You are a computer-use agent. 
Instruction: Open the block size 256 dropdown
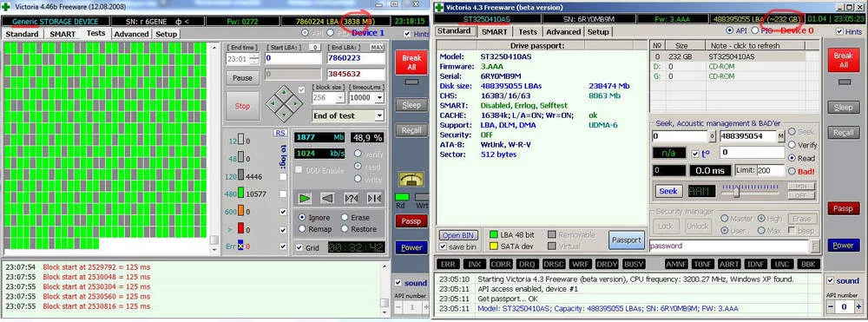[x=340, y=98]
